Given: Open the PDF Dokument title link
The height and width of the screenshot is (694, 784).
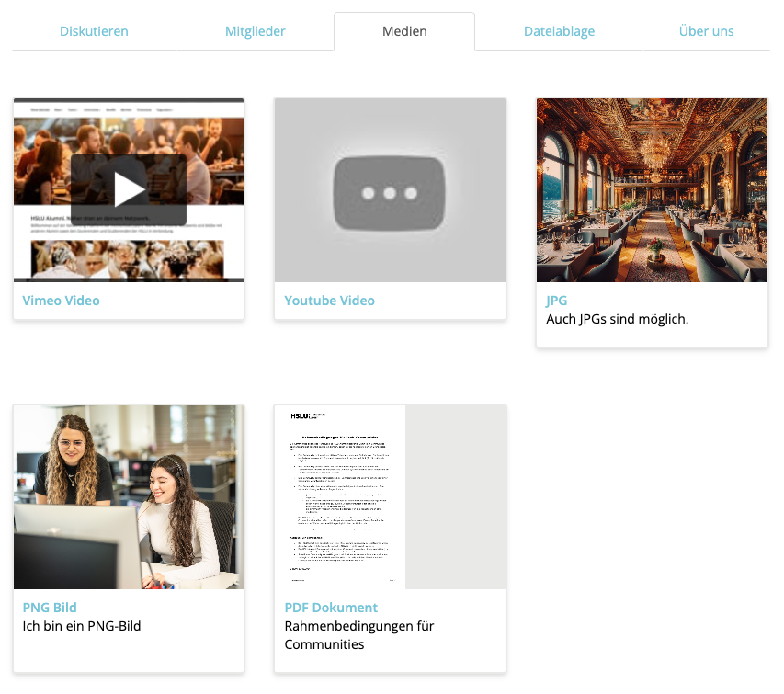Looking at the screenshot, I should (x=331, y=608).
